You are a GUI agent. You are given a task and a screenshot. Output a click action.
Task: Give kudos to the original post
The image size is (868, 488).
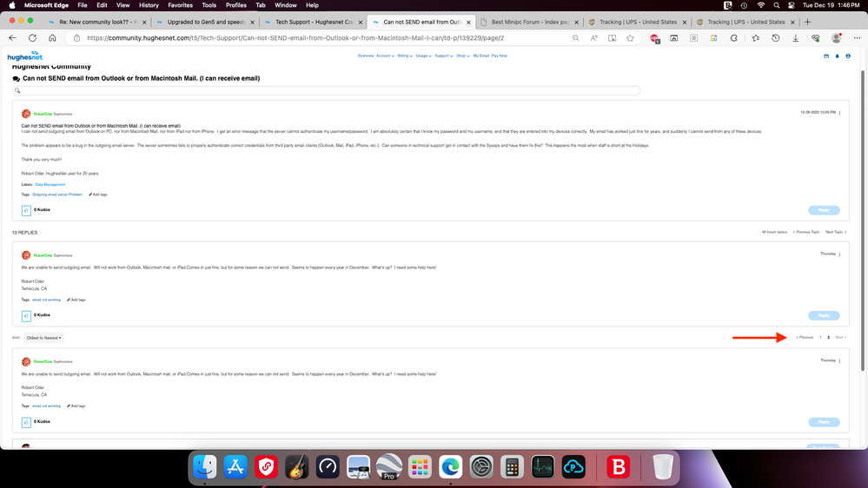(x=26, y=210)
